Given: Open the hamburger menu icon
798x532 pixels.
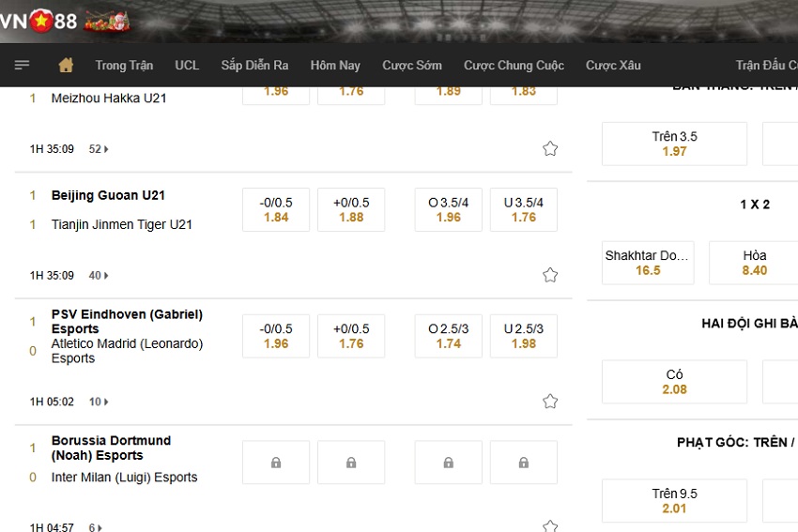Looking at the screenshot, I should coord(22,65).
